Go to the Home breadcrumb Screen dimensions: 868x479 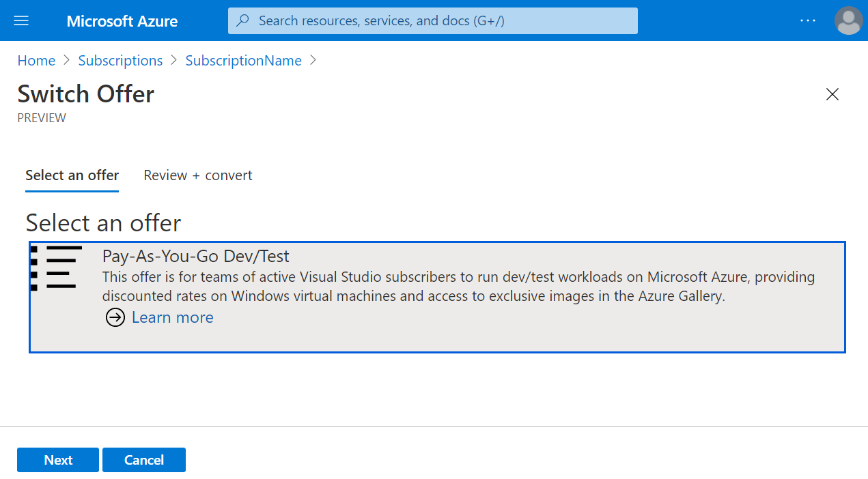coord(36,61)
